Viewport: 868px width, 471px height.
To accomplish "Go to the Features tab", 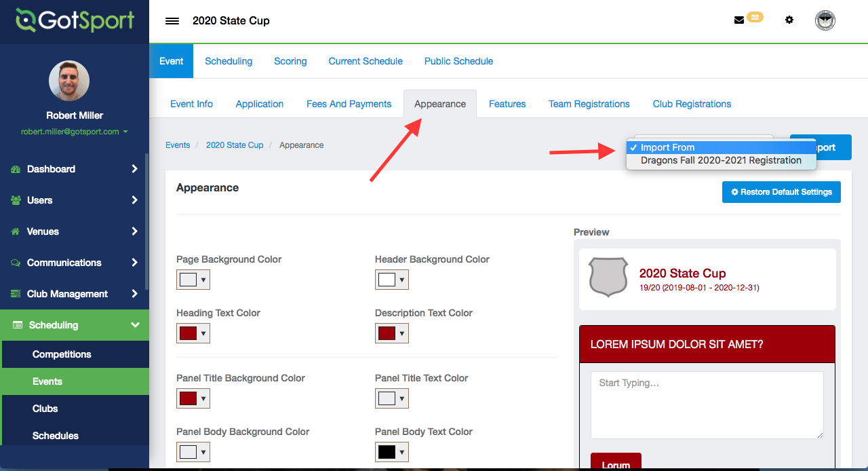I will point(507,104).
